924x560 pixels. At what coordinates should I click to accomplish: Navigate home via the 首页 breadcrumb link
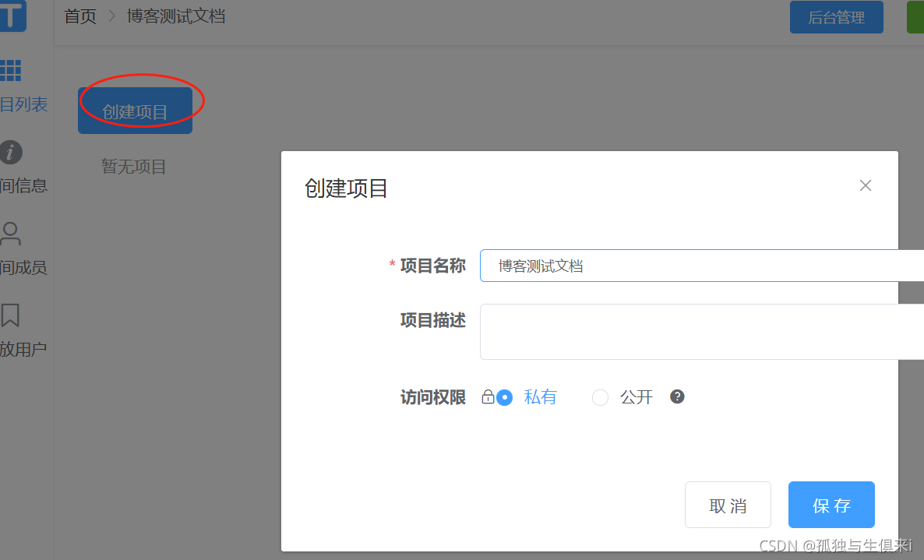(x=80, y=16)
